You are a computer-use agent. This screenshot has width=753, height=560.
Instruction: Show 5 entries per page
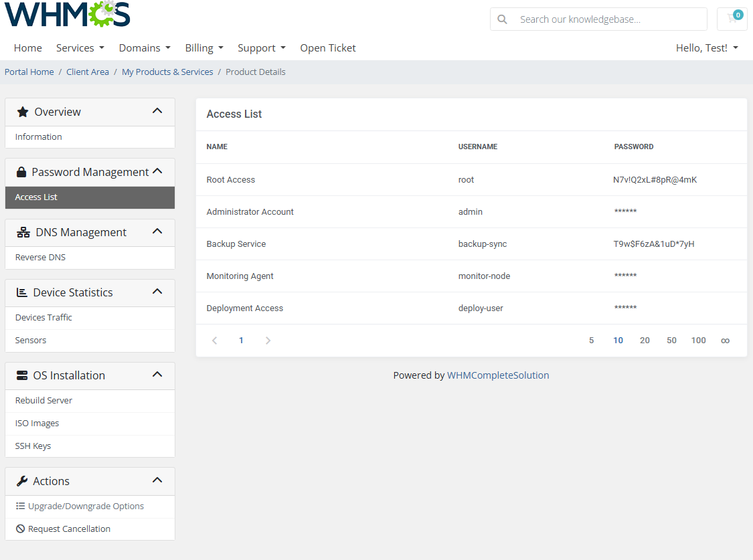tap(591, 341)
